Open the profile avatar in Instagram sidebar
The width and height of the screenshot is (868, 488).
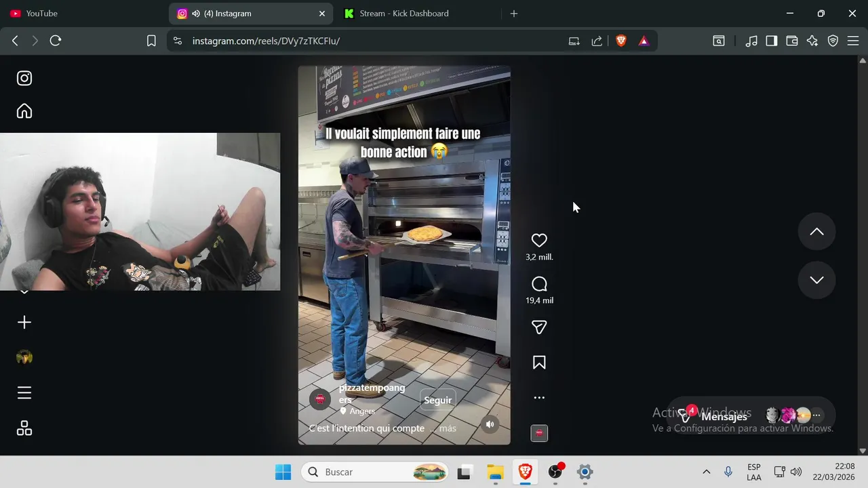coord(24,358)
